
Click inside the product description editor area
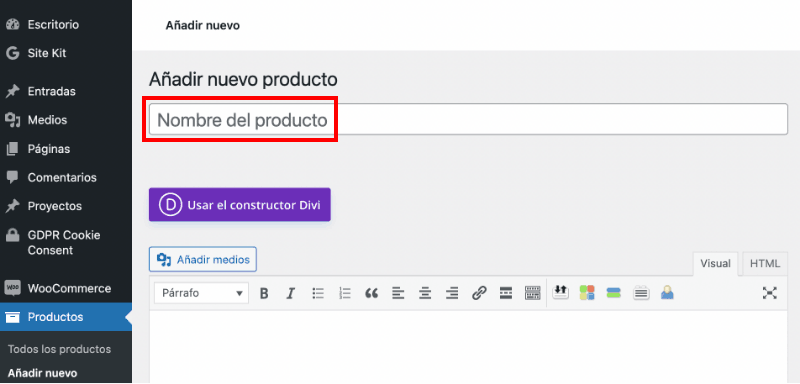tap(468, 347)
